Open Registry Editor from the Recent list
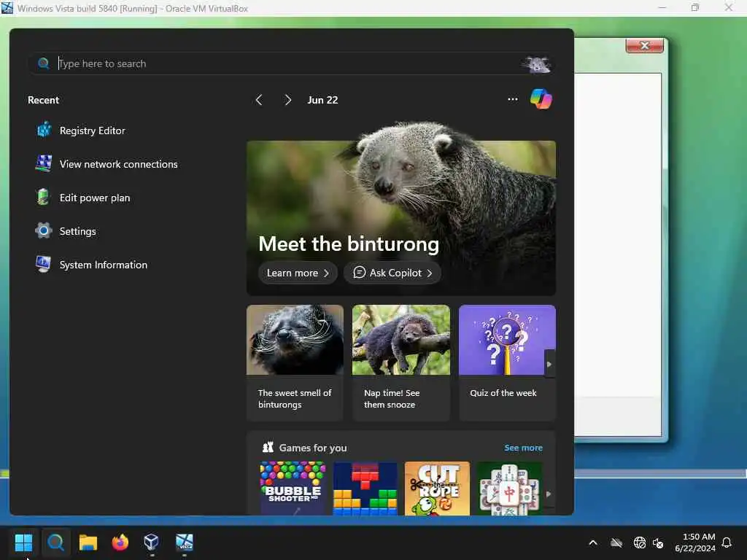Screen dimensions: 747x560 tap(81, 131)
